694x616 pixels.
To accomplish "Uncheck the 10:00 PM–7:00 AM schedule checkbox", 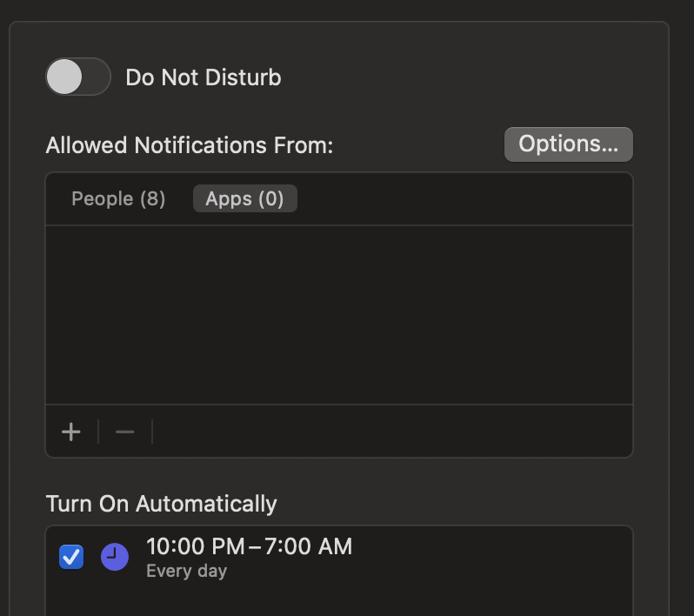I will tap(71, 557).
